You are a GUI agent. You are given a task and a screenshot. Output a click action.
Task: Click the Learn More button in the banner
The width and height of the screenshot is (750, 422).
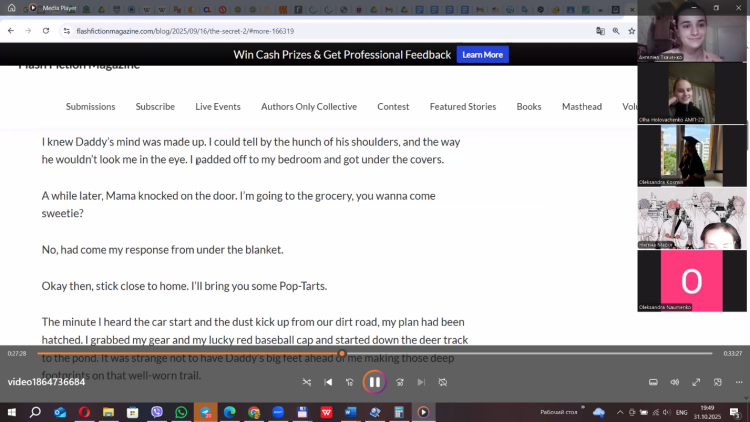point(483,55)
